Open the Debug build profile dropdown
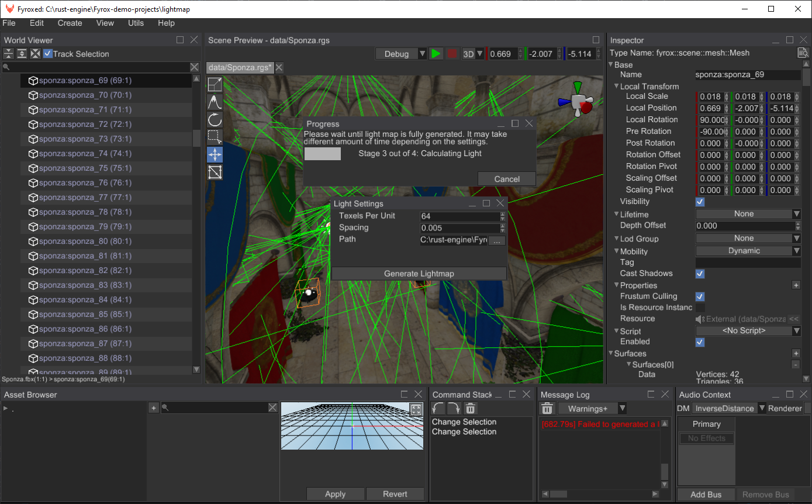The height and width of the screenshot is (504, 812). pyautogui.click(x=401, y=54)
